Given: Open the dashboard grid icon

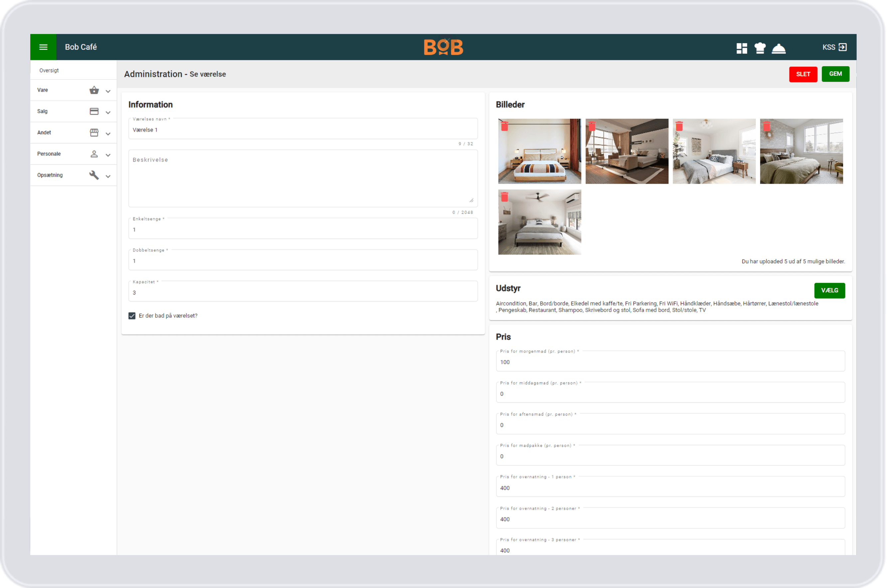Looking at the screenshot, I should pos(741,48).
